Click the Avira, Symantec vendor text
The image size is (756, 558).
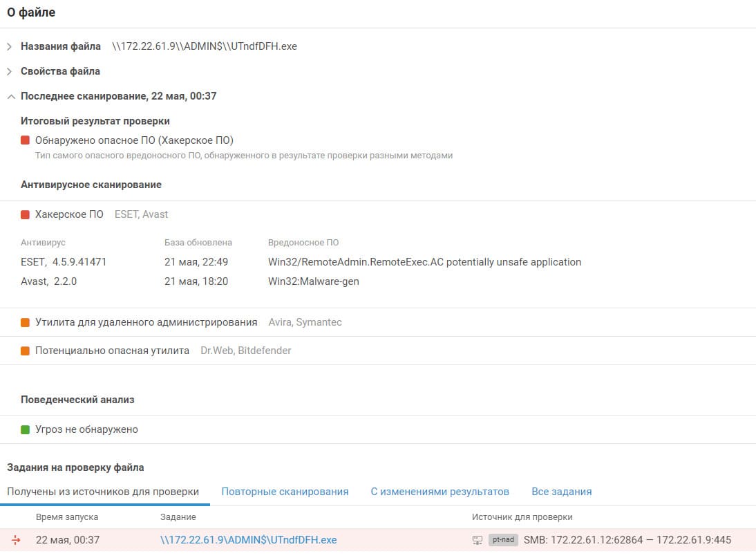click(305, 322)
